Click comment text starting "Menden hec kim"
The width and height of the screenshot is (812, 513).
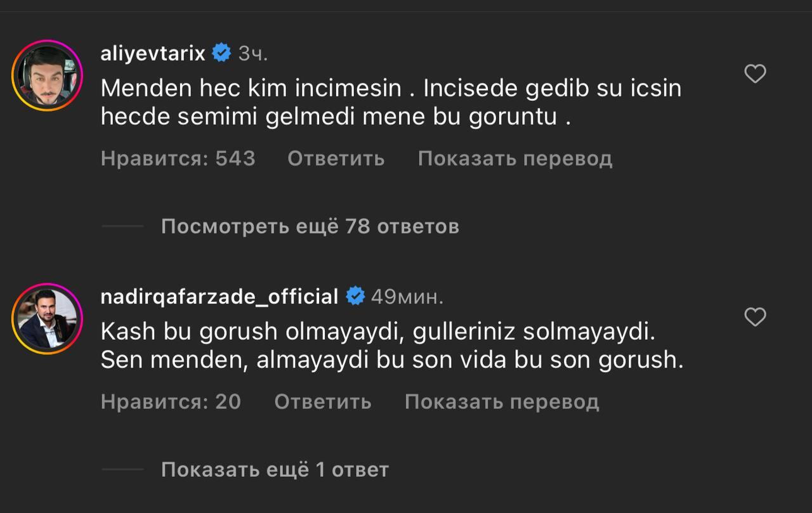coord(390,102)
